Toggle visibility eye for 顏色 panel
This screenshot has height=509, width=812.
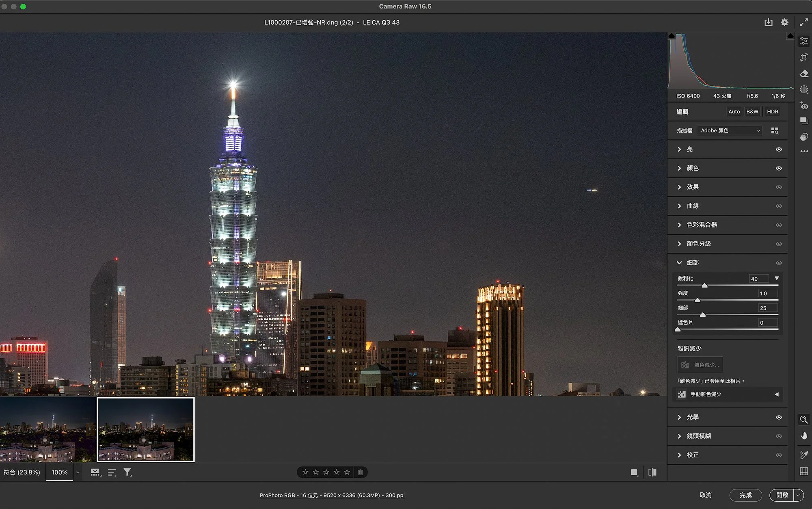779,168
